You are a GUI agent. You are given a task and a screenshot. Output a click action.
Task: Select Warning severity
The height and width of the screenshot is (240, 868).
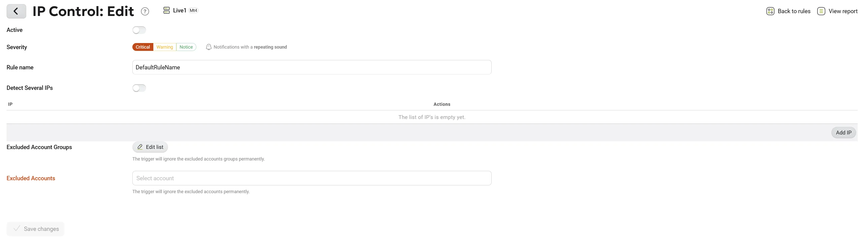click(164, 47)
